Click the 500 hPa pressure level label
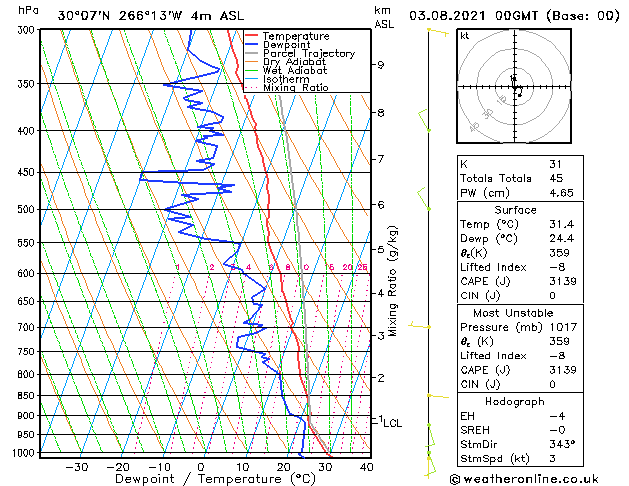 (x=28, y=209)
